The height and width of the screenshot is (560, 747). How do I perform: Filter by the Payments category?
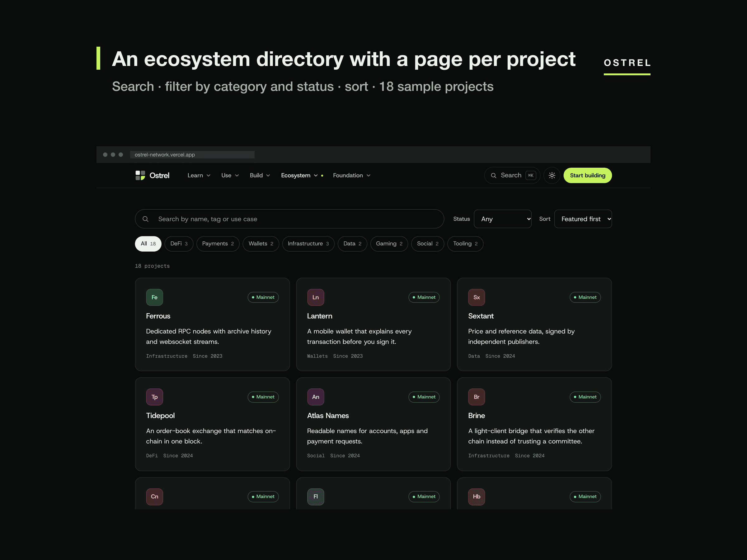218,243
